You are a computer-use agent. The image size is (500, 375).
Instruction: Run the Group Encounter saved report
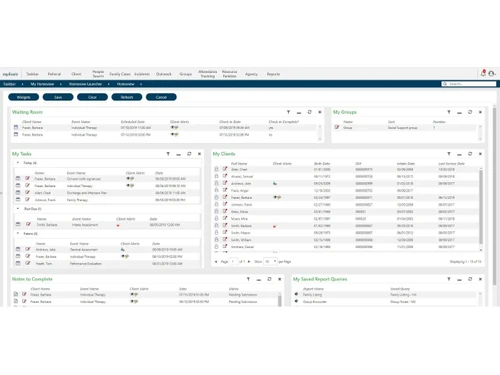tap(296, 301)
